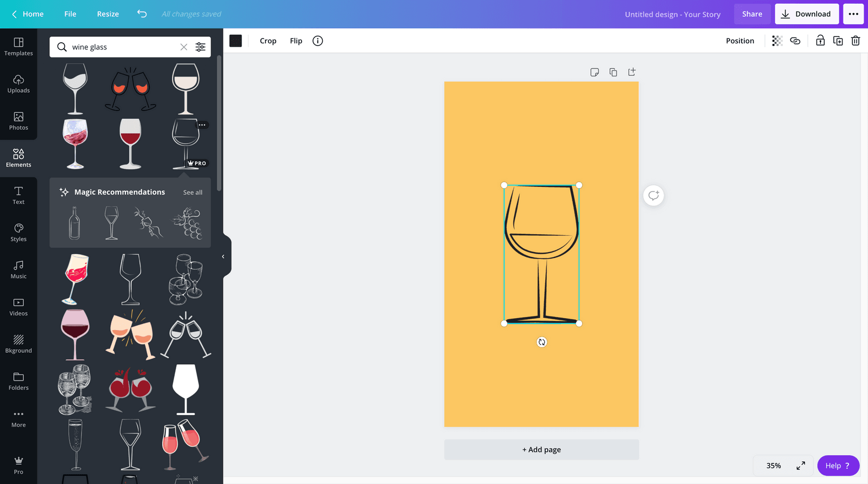The width and height of the screenshot is (868, 484).
Task: Collapse the elements side panel
Action: (x=223, y=256)
